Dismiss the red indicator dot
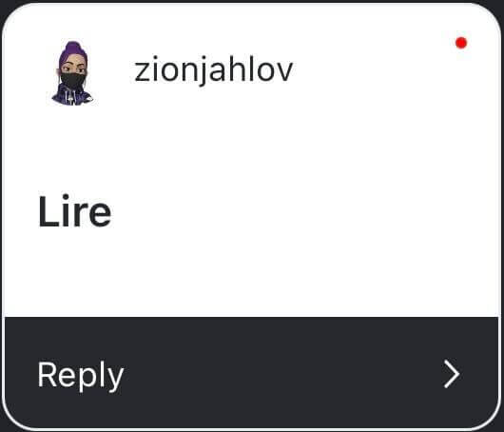Screen dimensions: 504x432 (461, 43)
